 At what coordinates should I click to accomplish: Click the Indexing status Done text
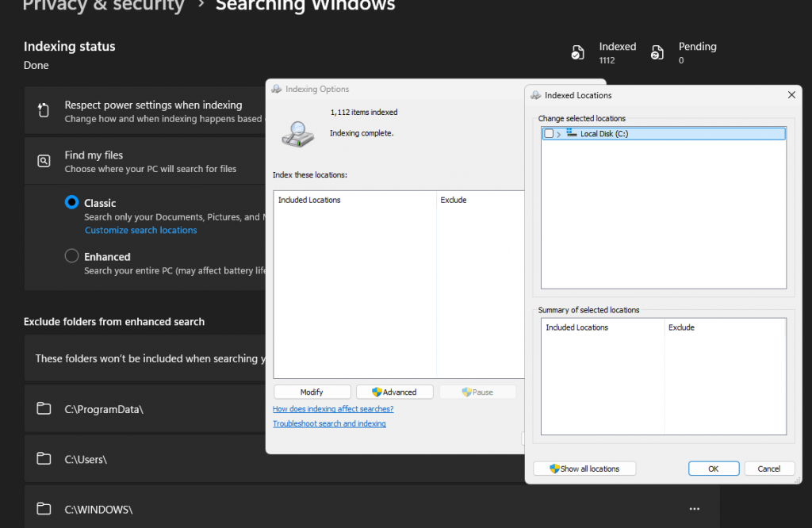coord(36,65)
